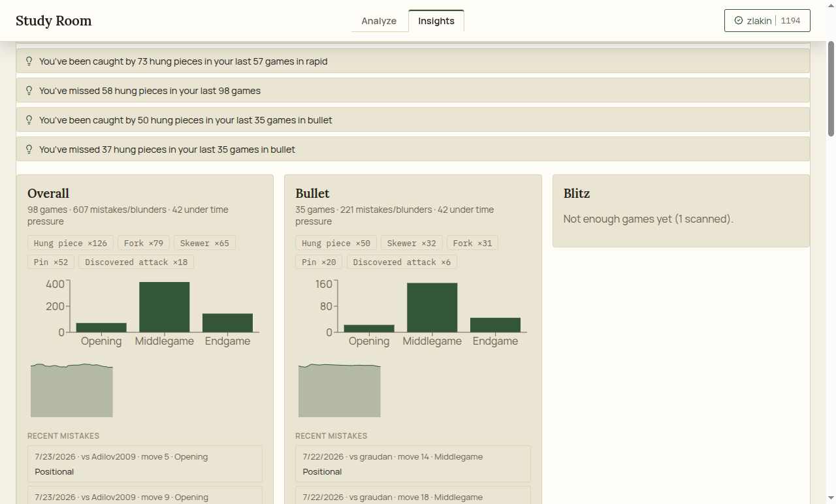The width and height of the screenshot is (836, 504).
Task: Click Overall chart Opening bar
Action: click(101, 328)
